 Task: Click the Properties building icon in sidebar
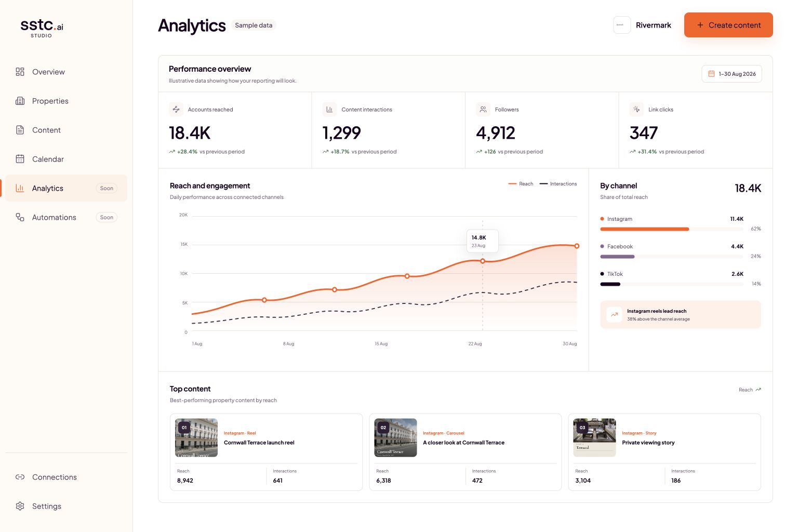point(20,101)
